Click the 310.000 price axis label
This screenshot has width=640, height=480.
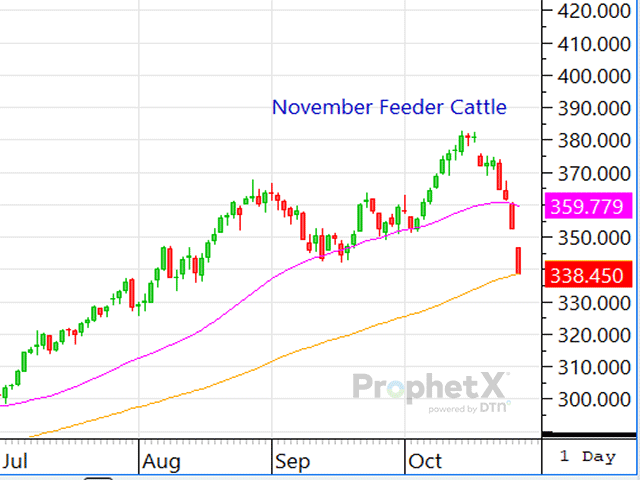(587, 367)
